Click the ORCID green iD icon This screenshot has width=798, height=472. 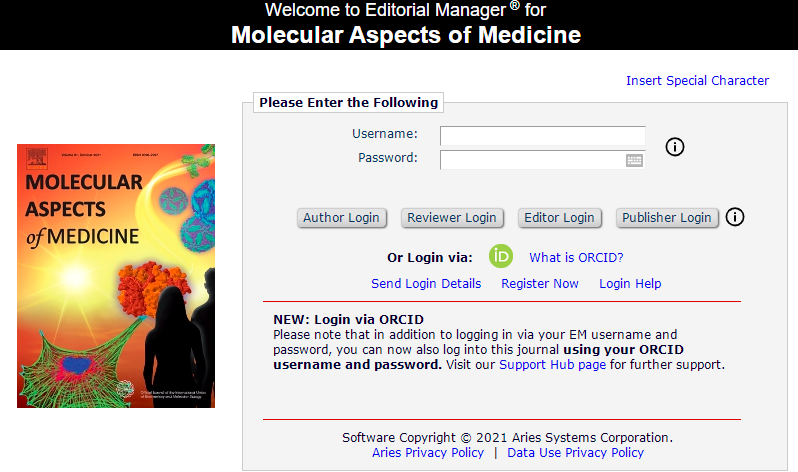[501, 256]
